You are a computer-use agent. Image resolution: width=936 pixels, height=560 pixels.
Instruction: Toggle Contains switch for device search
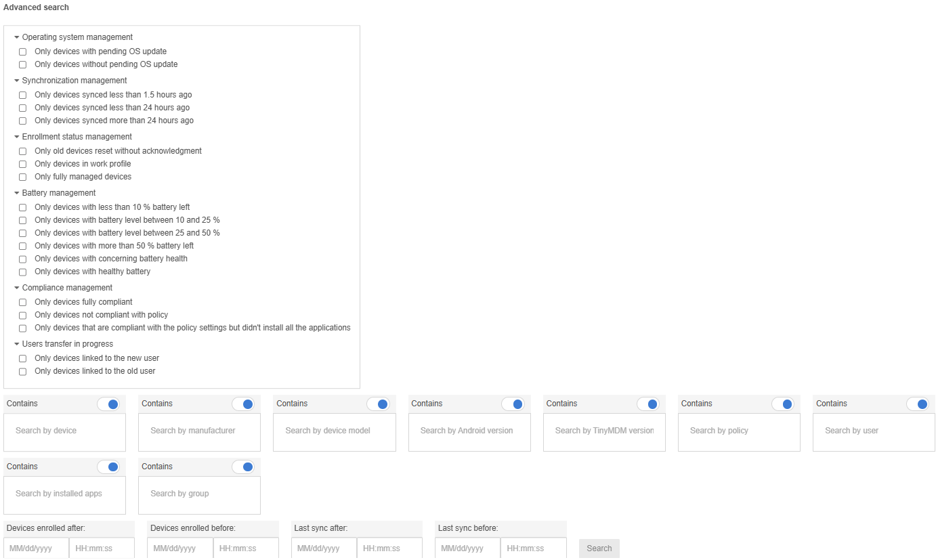pos(108,404)
